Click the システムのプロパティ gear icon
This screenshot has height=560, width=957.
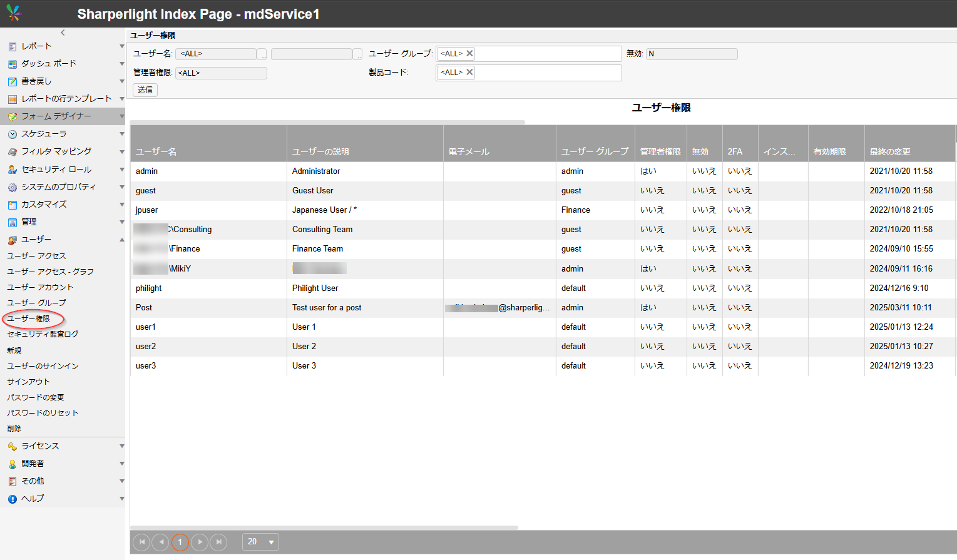click(x=13, y=187)
